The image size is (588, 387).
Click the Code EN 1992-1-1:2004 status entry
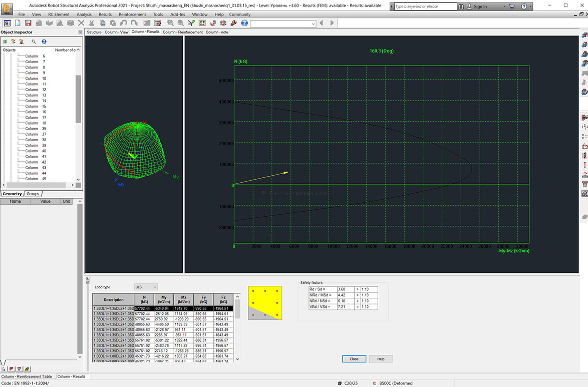coord(25,383)
